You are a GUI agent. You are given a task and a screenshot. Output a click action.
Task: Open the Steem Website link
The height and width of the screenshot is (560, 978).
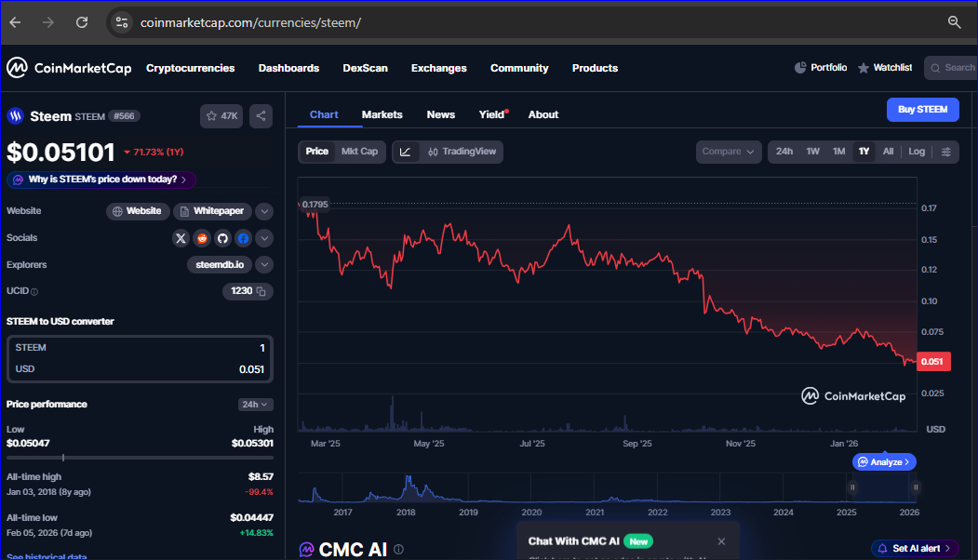pyautogui.click(x=138, y=211)
